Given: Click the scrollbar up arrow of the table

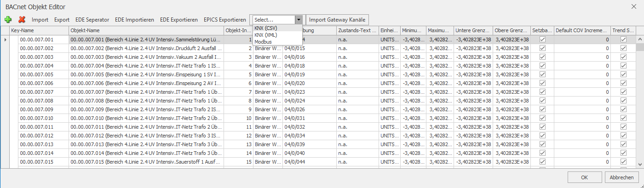Looking at the screenshot, I should tap(640, 39).
